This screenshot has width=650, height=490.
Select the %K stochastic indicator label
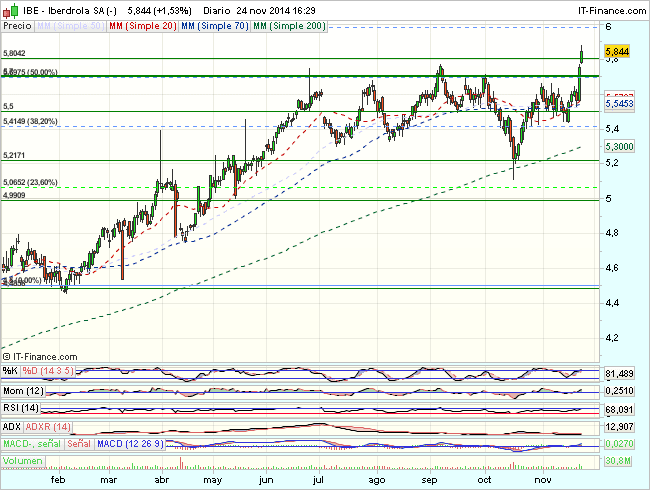pos(11,372)
